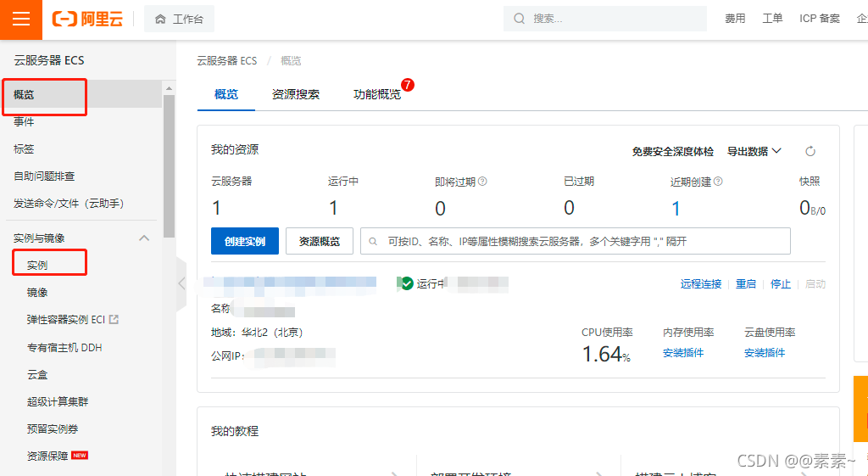Open 实例 in the sidebar

click(37, 266)
